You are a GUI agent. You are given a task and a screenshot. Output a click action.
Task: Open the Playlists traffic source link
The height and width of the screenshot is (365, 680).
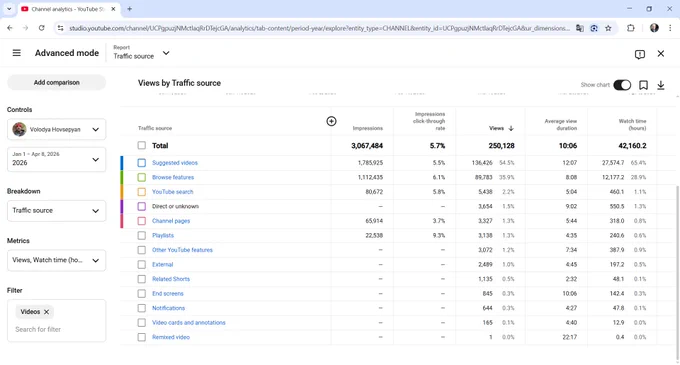pyautogui.click(x=163, y=235)
